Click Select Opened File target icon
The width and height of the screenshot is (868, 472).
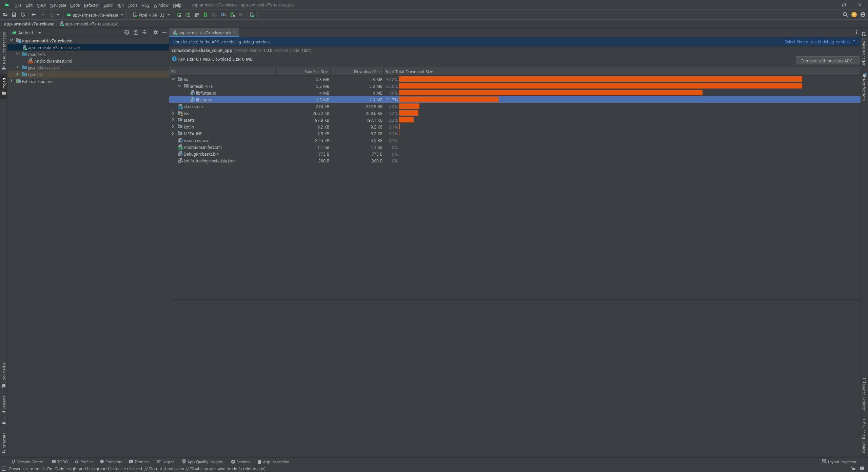[127, 32]
